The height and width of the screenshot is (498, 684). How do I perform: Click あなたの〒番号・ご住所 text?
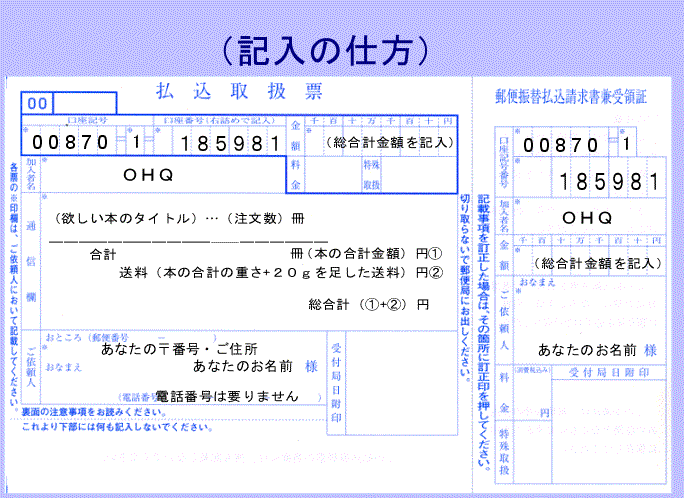coord(179,349)
